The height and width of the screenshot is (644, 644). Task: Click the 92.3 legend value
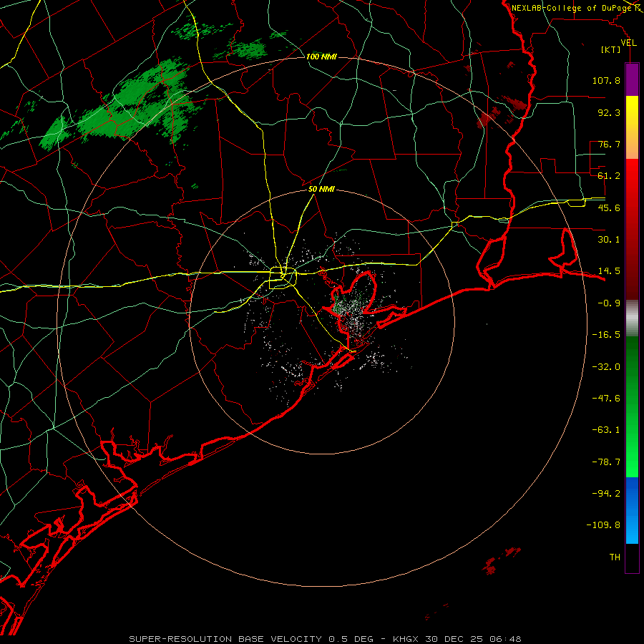609,112
